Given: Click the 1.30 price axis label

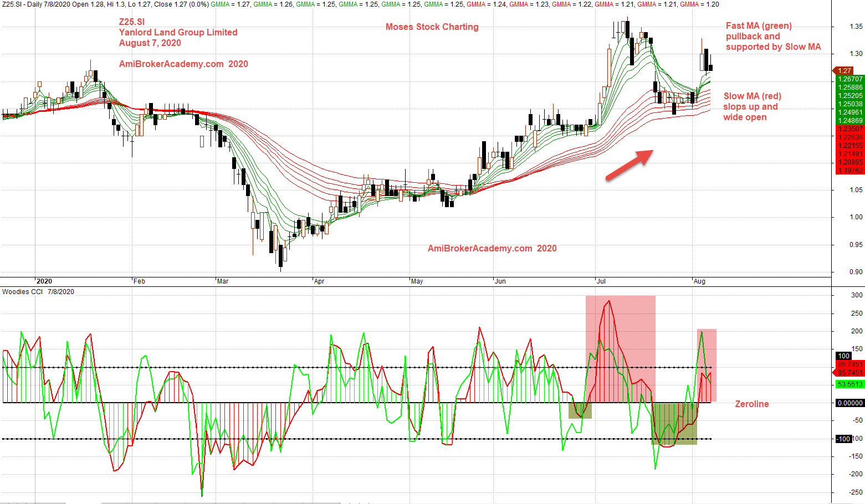Looking at the screenshot, I should pyautogui.click(x=856, y=54).
